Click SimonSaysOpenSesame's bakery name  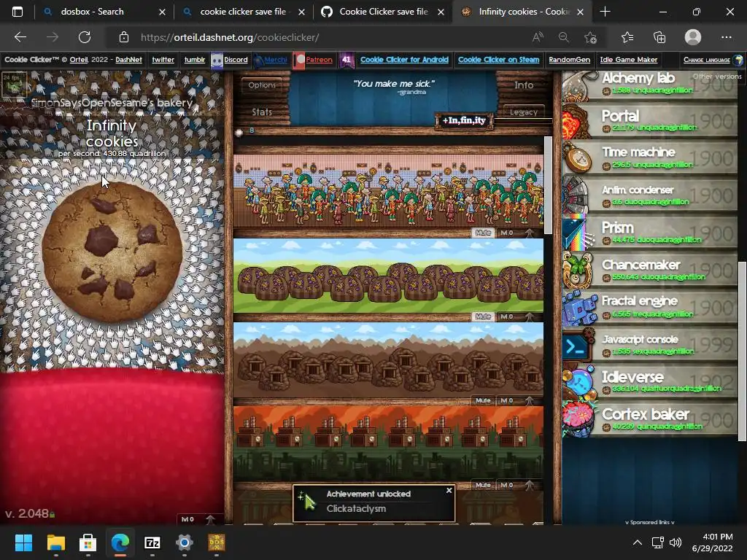(112, 102)
